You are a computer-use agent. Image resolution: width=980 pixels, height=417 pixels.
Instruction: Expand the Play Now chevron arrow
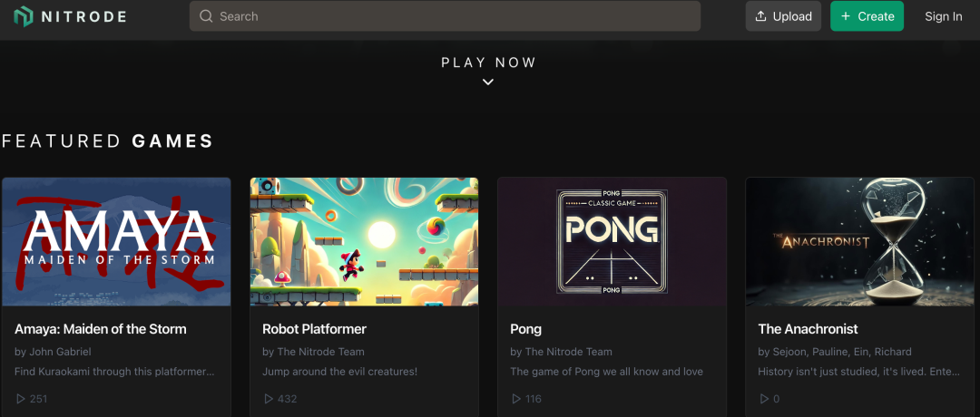coord(488,82)
